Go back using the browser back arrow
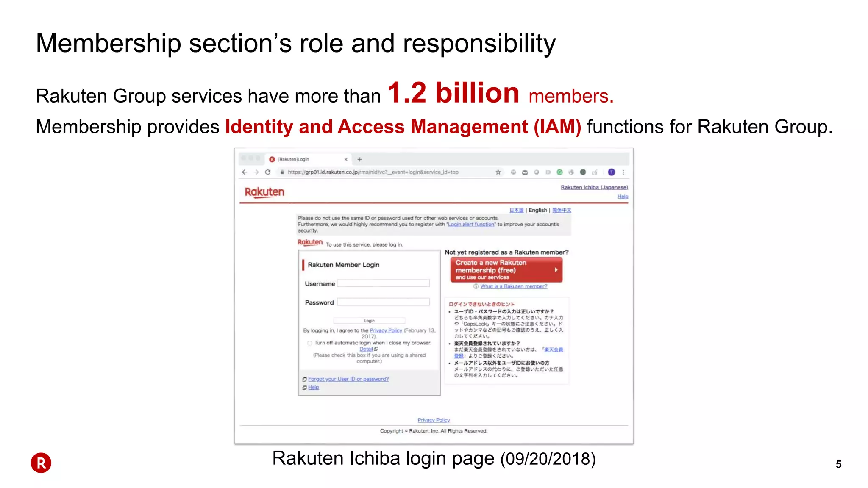 pyautogui.click(x=245, y=172)
